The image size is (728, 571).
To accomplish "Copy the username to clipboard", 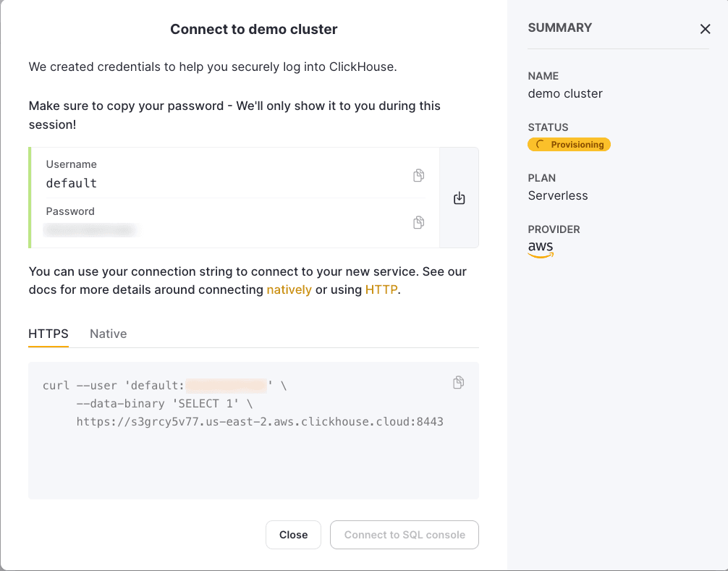I will [418, 176].
